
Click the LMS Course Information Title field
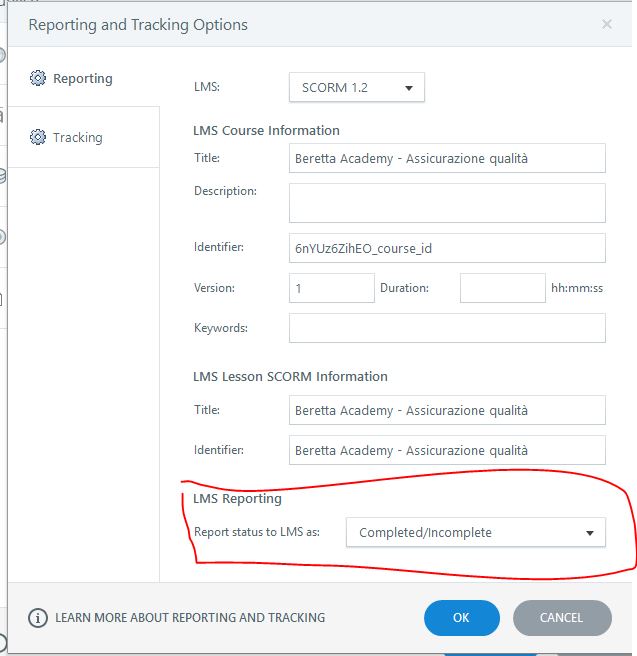pyautogui.click(x=447, y=158)
